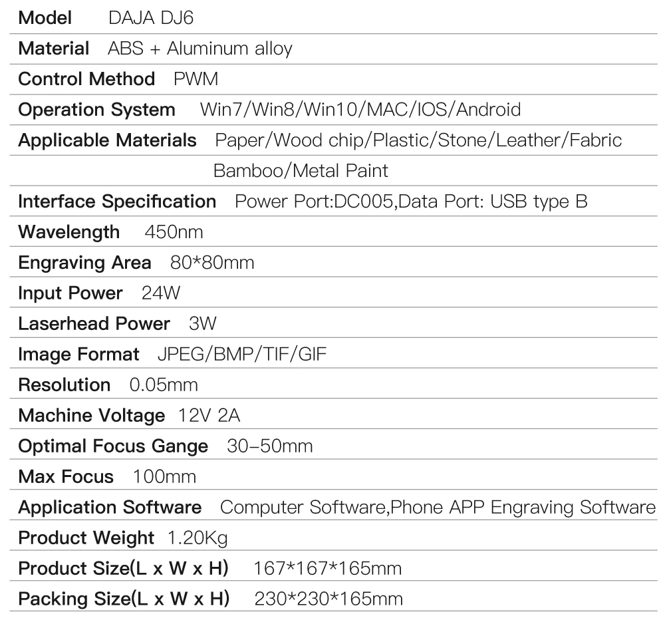Select the 450nm wavelength value
Screen dimensions: 665x644
174,232
